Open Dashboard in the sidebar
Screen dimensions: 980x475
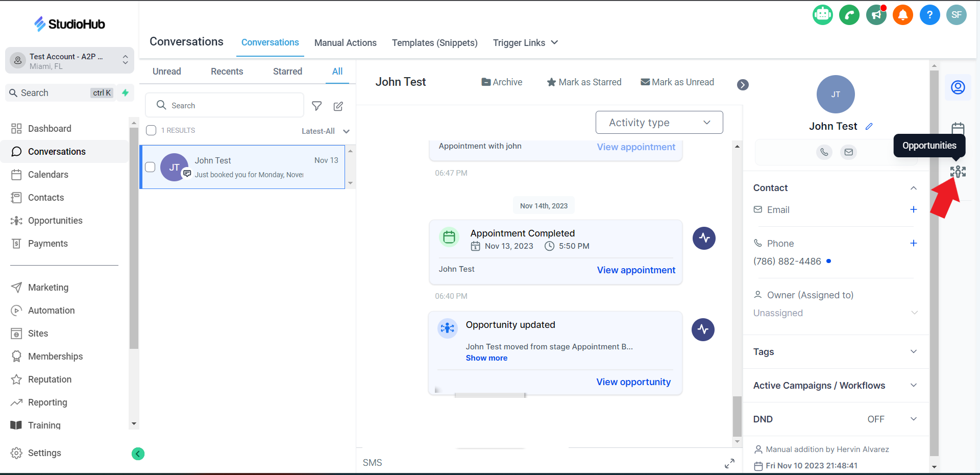pos(50,129)
